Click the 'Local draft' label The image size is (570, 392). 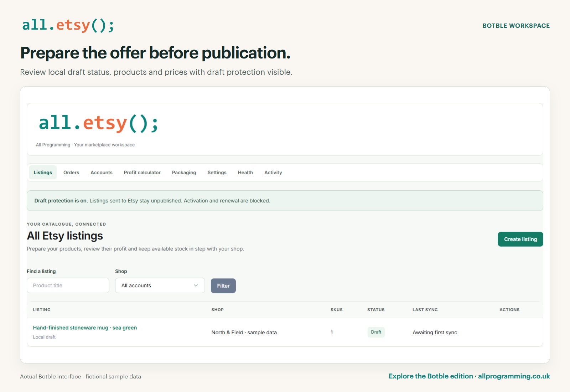click(44, 337)
